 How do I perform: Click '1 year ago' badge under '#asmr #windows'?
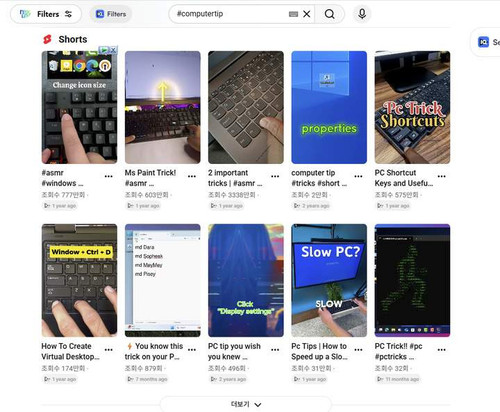point(60,206)
